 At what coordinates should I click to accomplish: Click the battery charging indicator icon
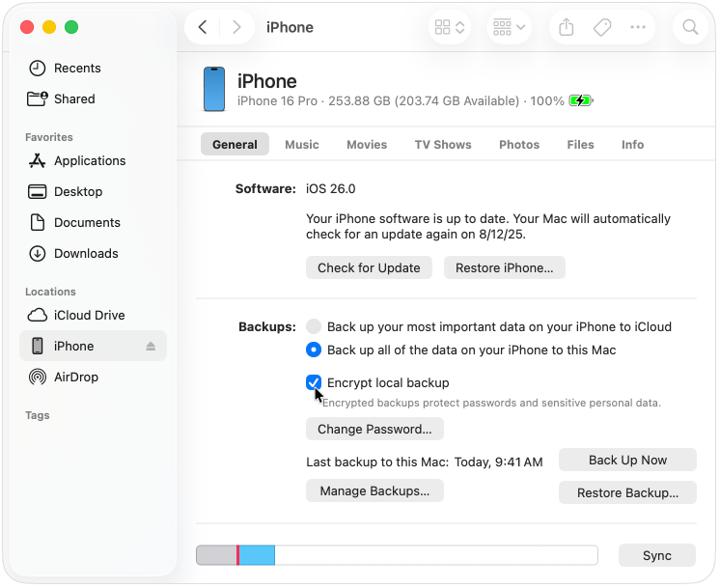click(x=581, y=100)
